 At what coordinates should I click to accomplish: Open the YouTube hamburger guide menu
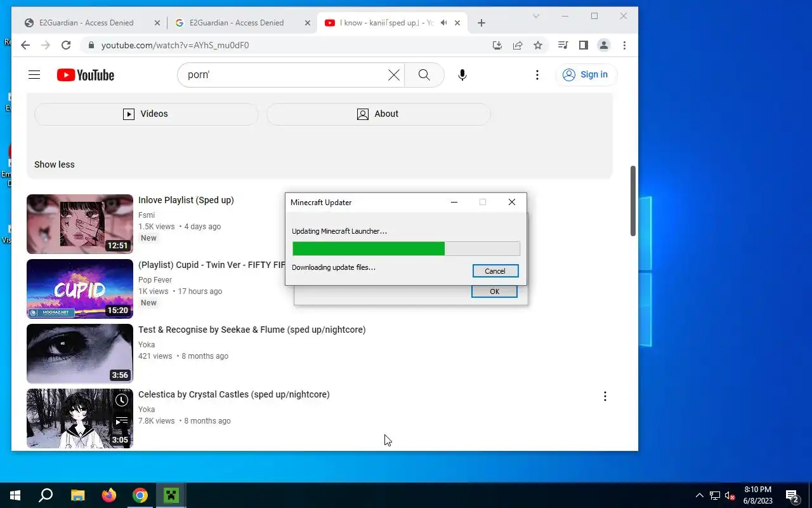pyautogui.click(x=34, y=75)
